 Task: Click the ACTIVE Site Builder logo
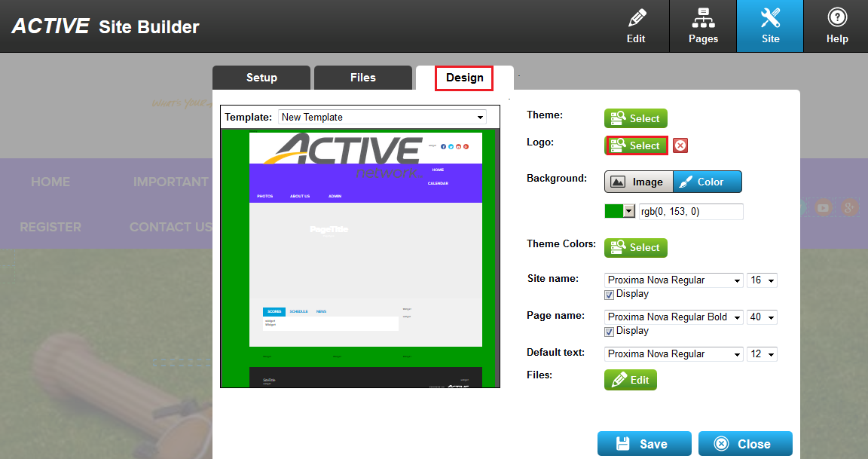click(105, 26)
